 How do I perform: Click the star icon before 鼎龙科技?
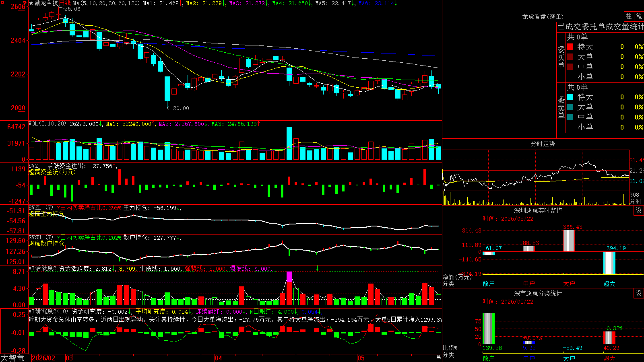31,3
